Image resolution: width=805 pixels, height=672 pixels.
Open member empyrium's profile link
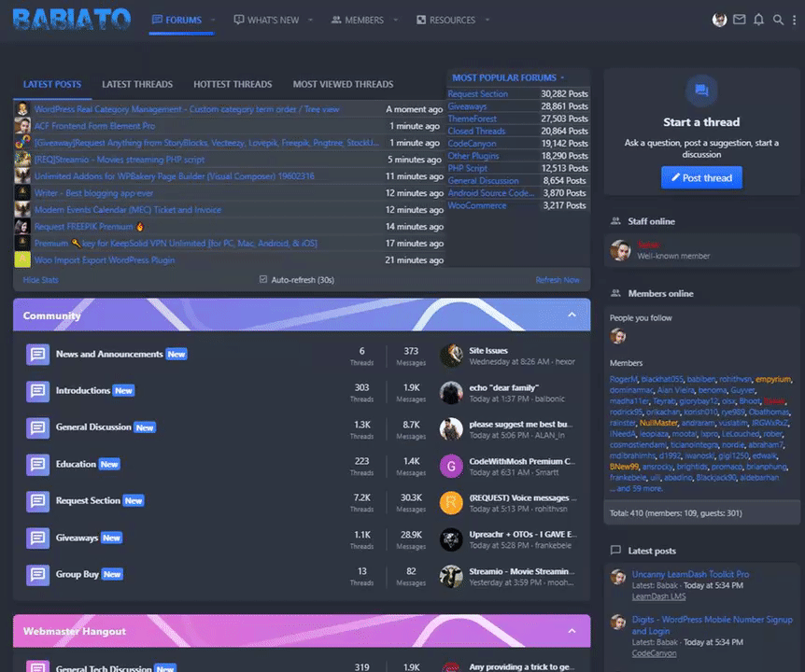coord(773,379)
